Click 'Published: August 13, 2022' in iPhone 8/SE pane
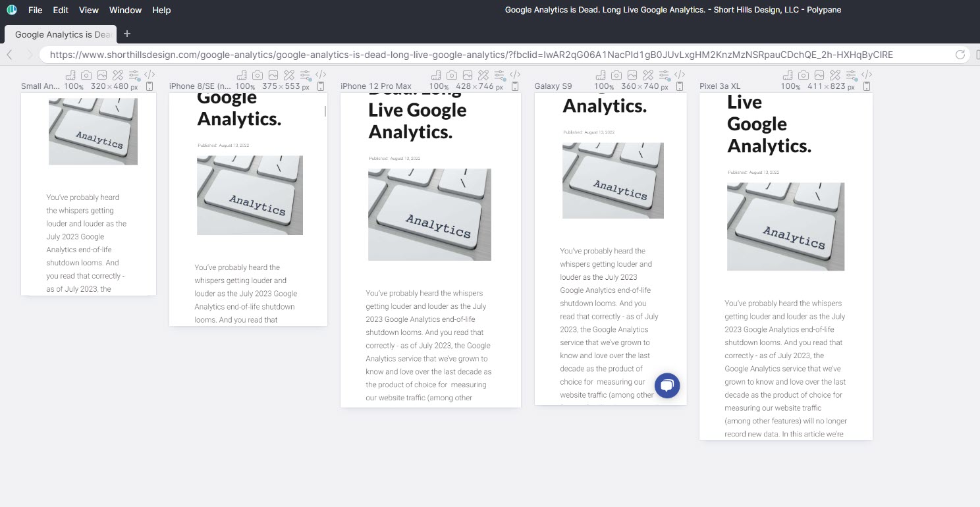The height and width of the screenshot is (507, 980). [223, 145]
